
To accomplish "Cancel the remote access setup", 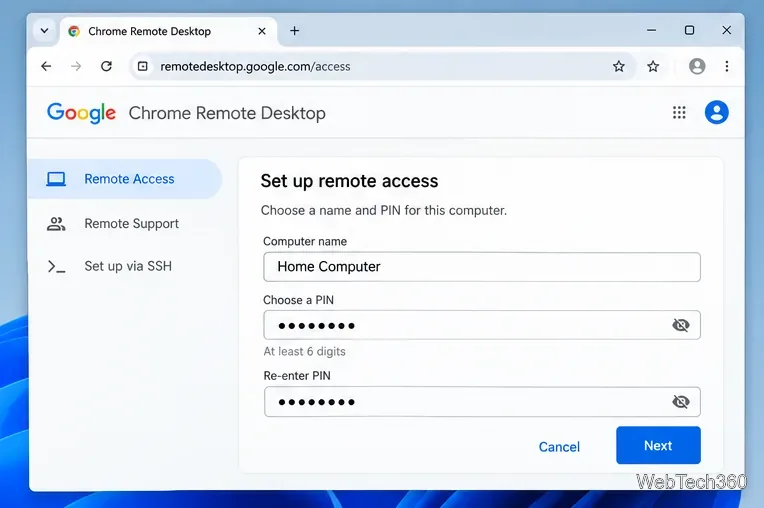I will point(559,447).
